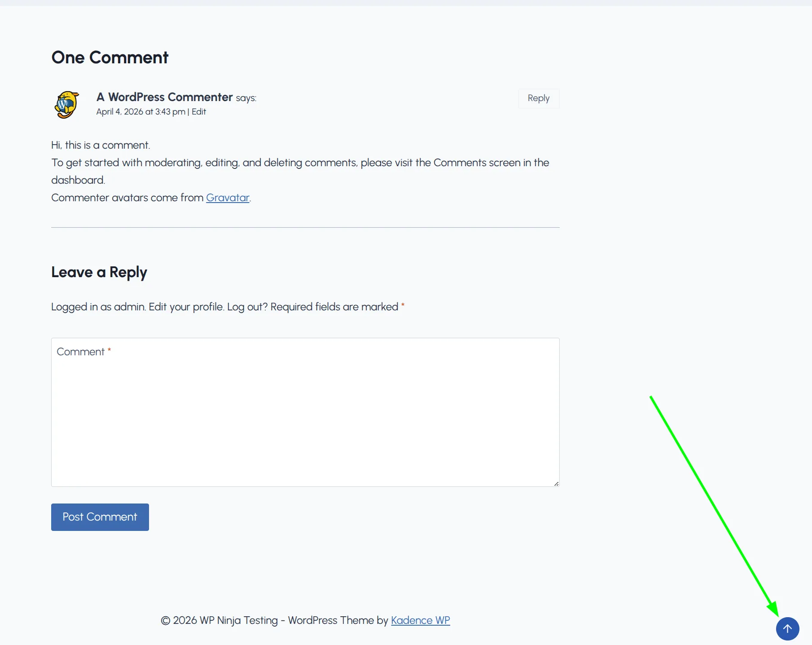Click the Log out link

245,306
